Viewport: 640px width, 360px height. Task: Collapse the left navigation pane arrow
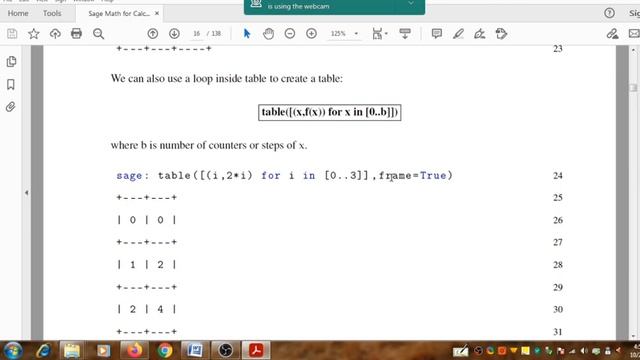(27, 192)
